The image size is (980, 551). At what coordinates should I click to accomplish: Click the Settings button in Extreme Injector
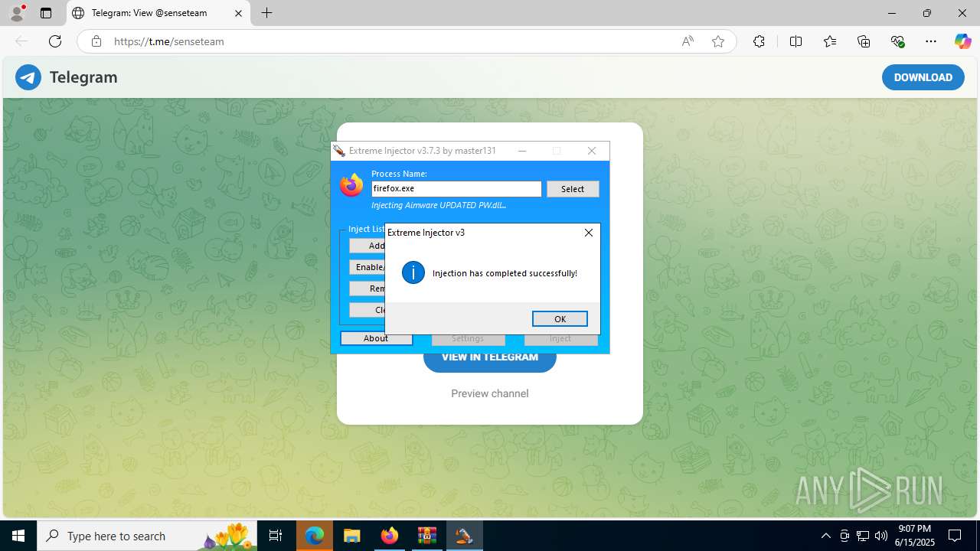[x=468, y=338]
